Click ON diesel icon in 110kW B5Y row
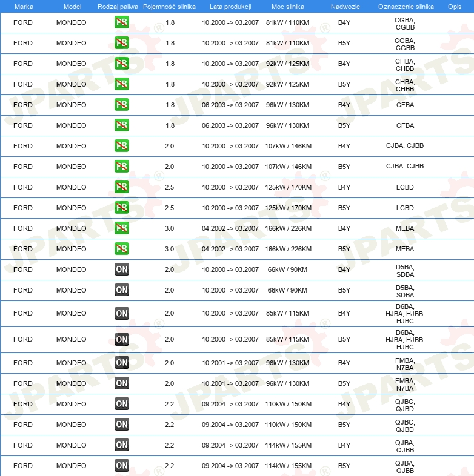 pos(122,425)
